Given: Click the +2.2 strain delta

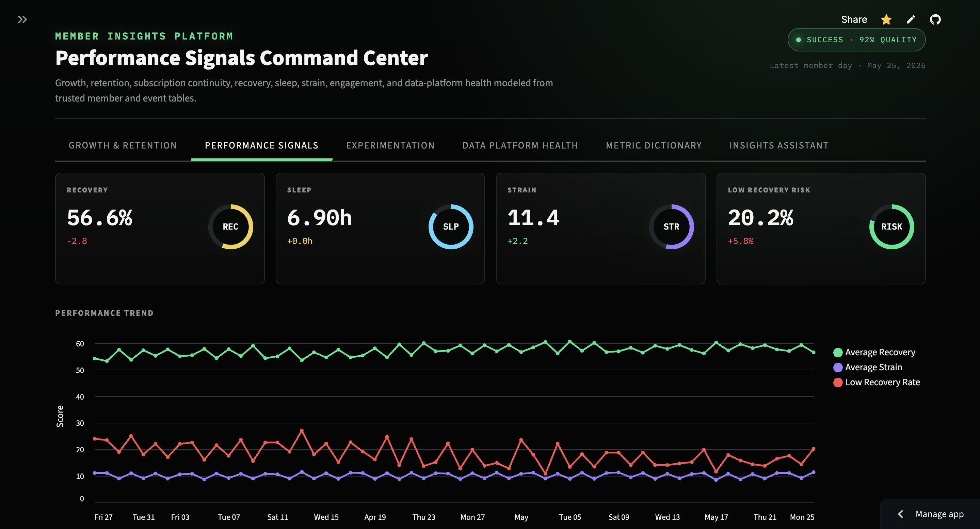Looking at the screenshot, I should click(518, 241).
